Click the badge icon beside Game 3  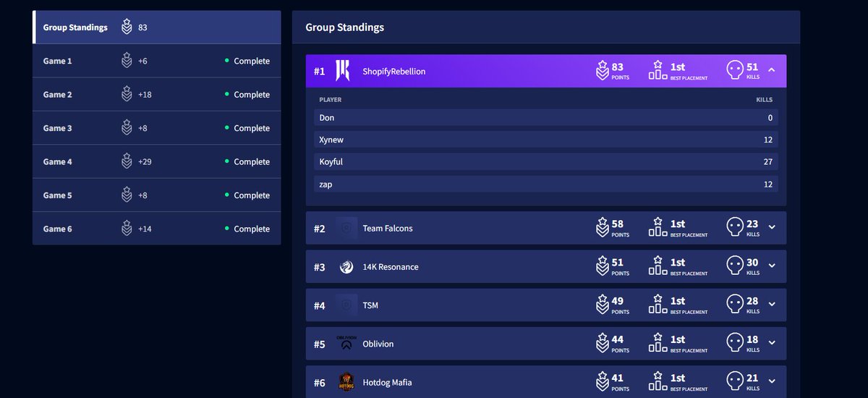tap(127, 128)
